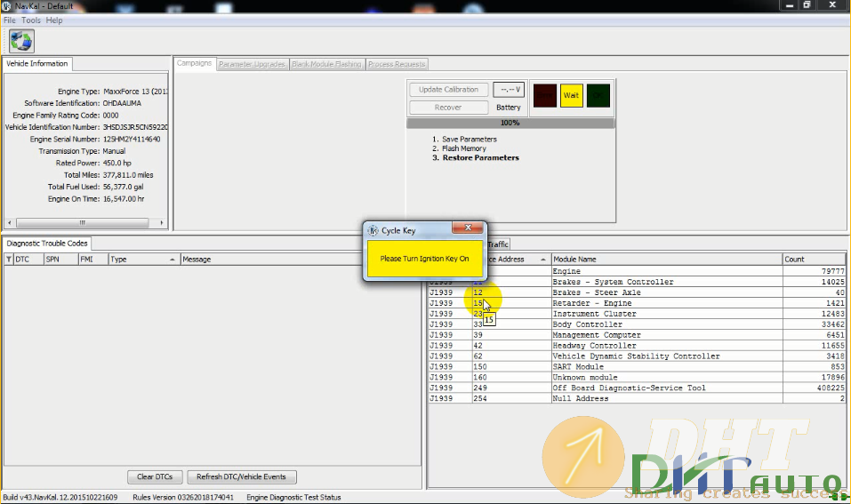The height and width of the screenshot is (504, 851).
Task: Select the Brakes - Steer Axle row
Action: (636, 292)
